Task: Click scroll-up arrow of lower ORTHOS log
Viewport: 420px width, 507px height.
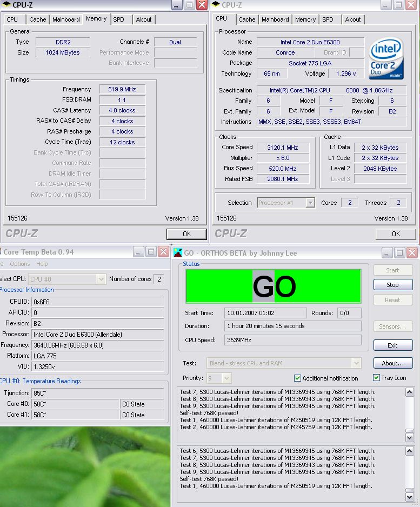Action: (x=409, y=451)
